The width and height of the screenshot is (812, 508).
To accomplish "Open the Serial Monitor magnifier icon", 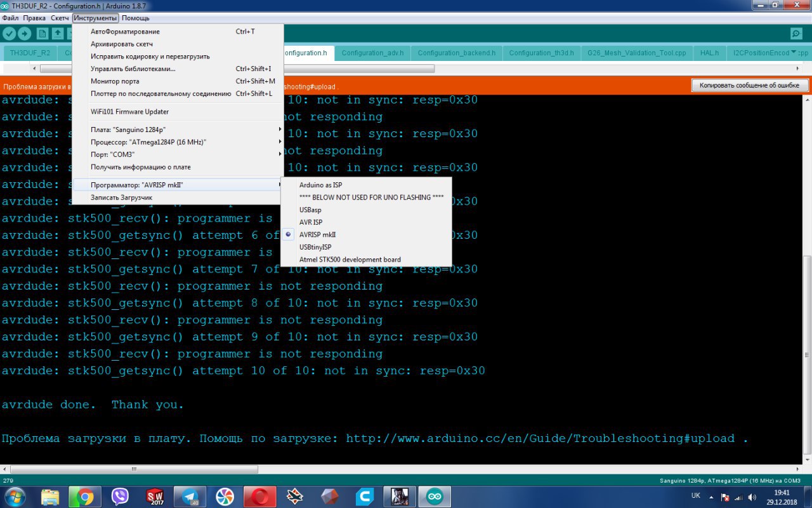I will click(796, 34).
